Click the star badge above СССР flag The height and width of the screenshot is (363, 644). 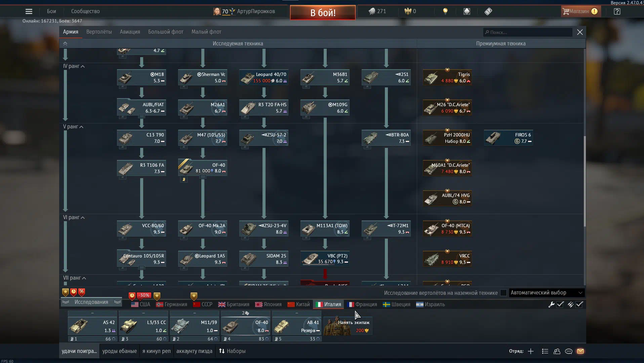click(x=194, y=296)
